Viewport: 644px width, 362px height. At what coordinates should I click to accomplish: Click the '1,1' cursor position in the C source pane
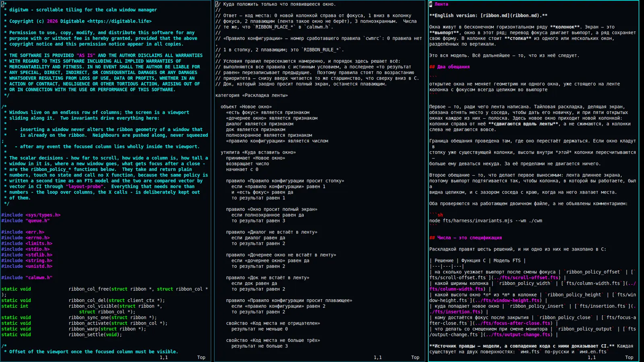click(x=164, y=358)
